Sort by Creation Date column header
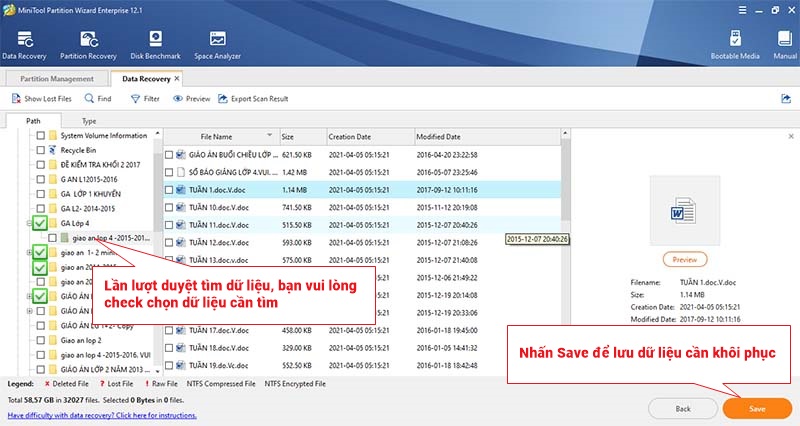 click(370, 137)
